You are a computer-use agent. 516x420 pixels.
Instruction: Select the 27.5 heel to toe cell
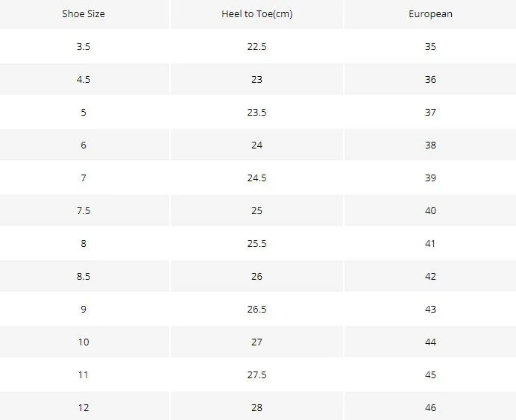point(257,374)
